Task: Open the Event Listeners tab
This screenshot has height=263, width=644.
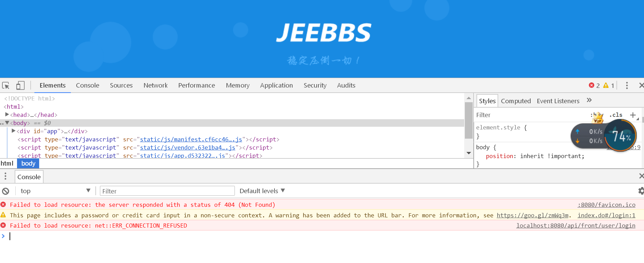Action: point(558,101)
